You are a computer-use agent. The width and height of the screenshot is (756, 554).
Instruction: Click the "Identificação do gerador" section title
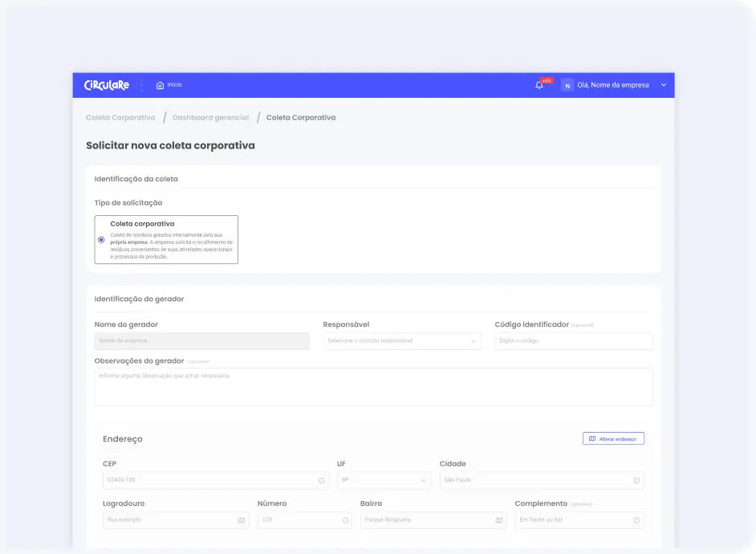point(139,299)
